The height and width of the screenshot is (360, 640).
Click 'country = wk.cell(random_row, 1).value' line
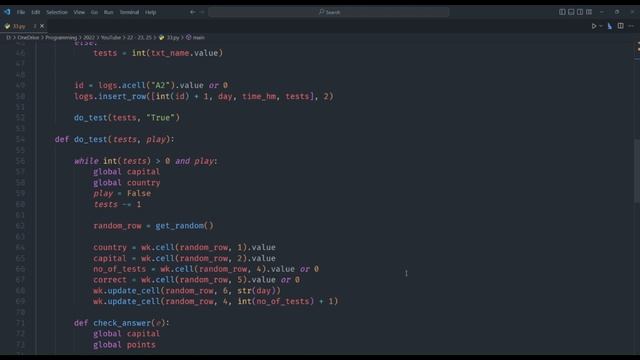184,247
